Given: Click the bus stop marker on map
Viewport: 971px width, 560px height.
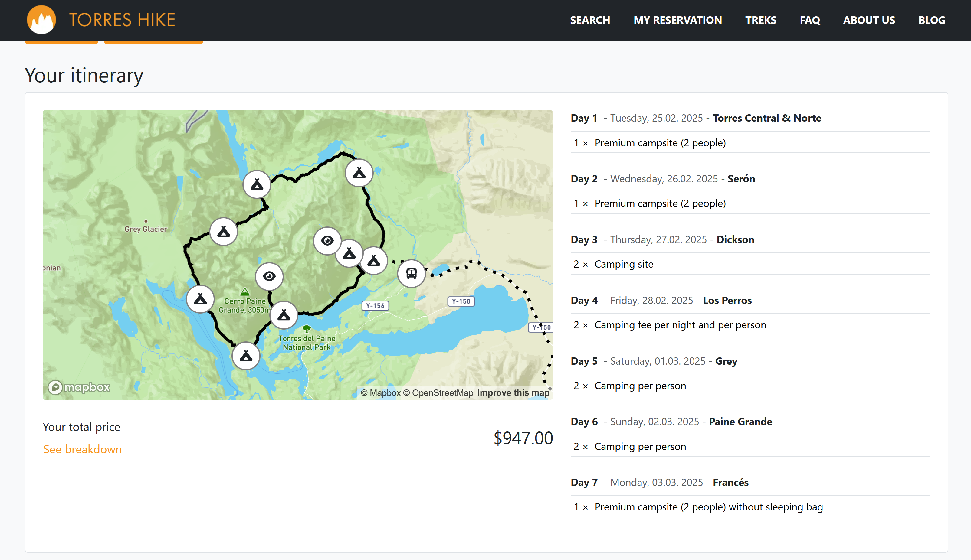Looking at the screenshot, I should coord(411,273).
